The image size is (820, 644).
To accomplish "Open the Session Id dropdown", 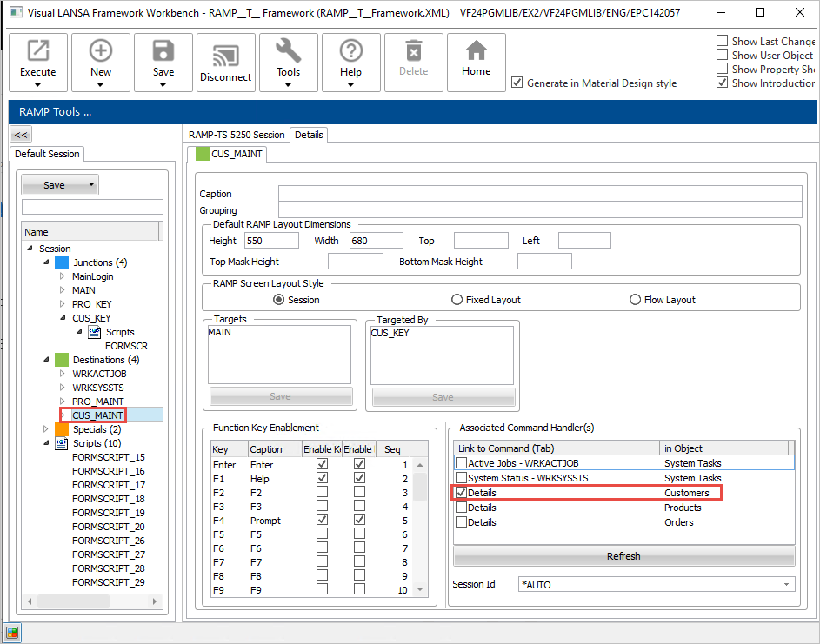I will [787, 585].
